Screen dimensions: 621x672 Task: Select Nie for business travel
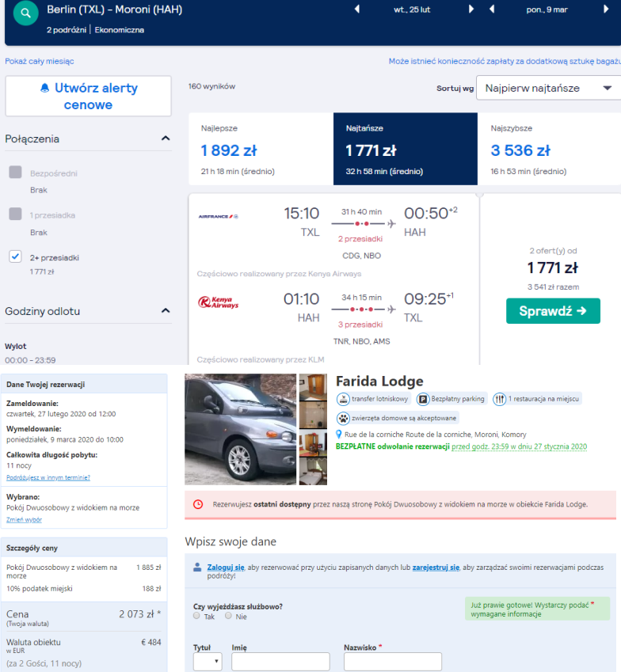click(x=228, y=616)
